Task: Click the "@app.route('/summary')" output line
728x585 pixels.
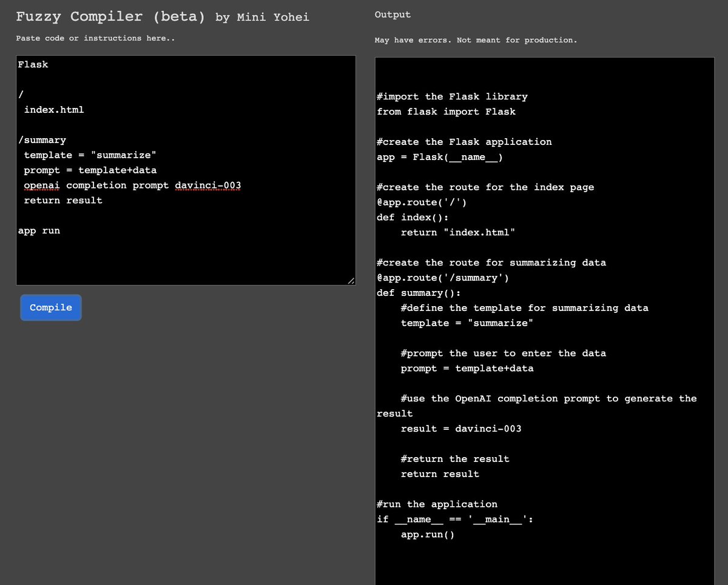Action: point(445,278)
